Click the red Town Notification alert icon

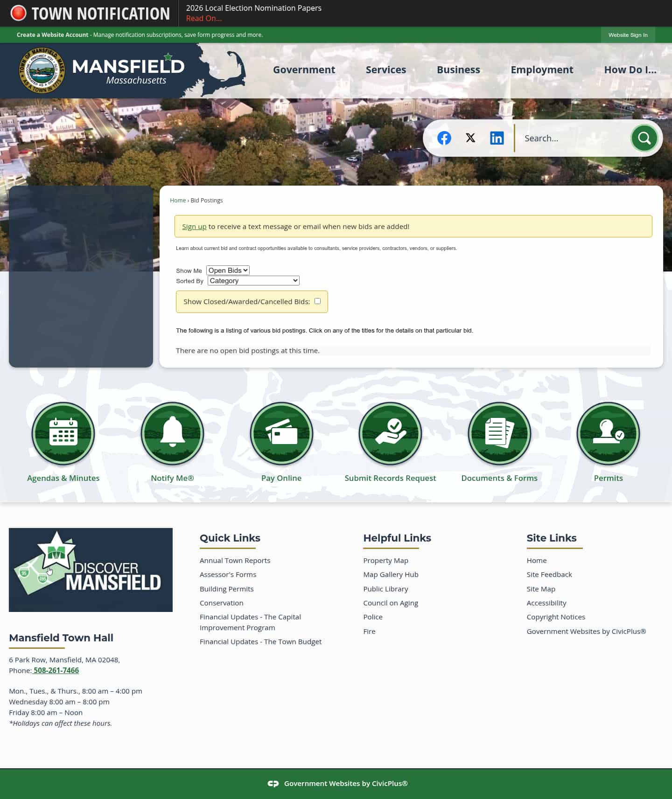pyautogui.click(x=18, y=13)
